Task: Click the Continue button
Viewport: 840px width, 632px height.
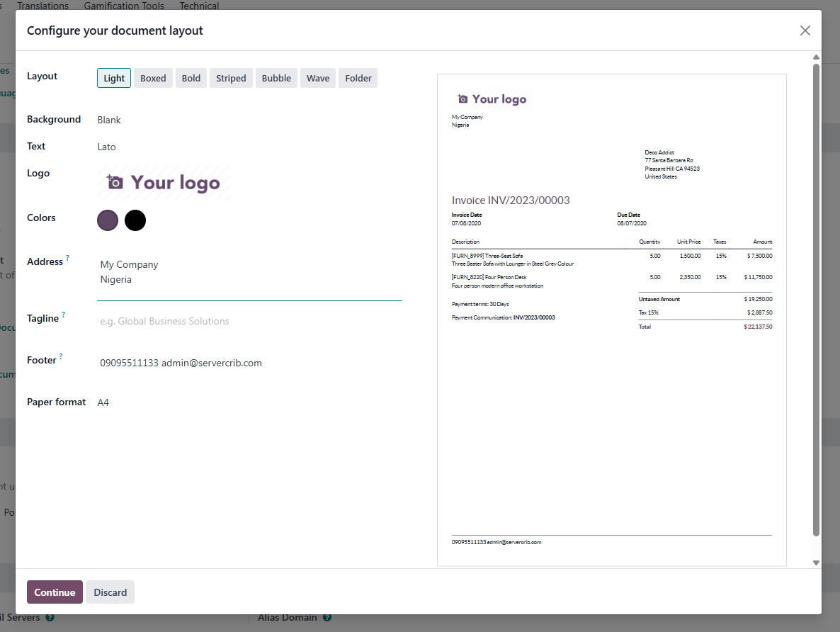Action: click(x=55, y=592)
